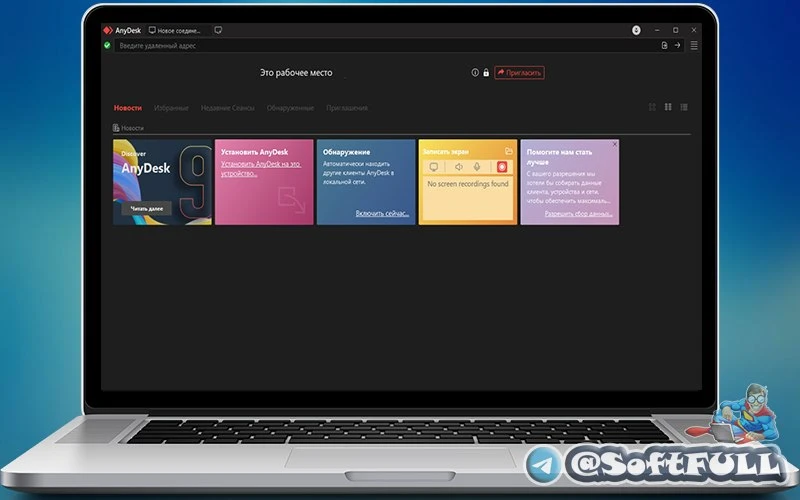Click the Обнаружение card title
This screenshot has height=500, width=800.
point(346,152)
